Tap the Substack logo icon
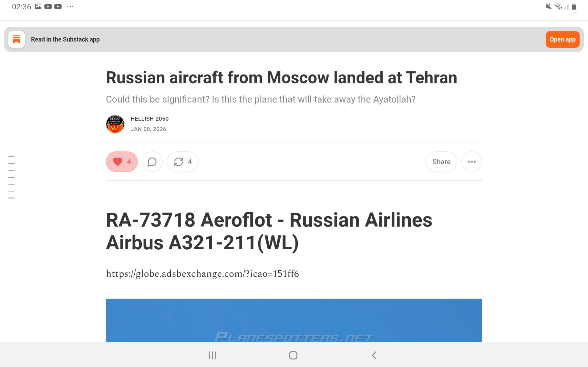This screenshot has height=367, width=588. point(16,39)
